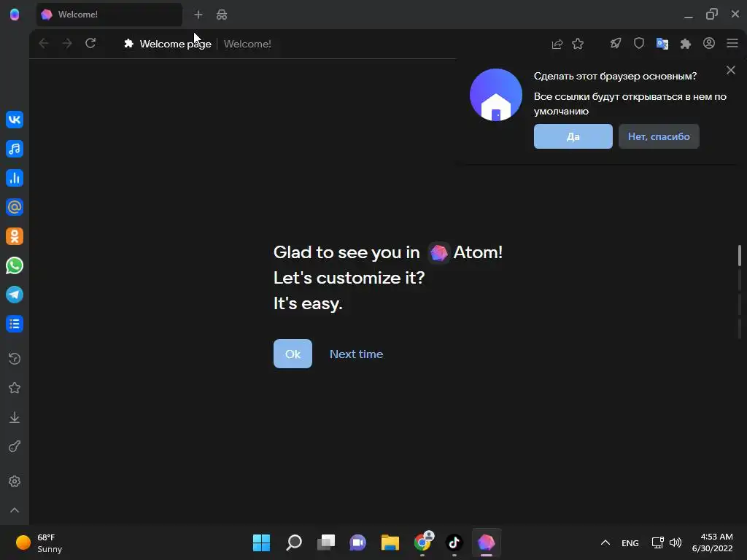Click the Ok button

coord(293,354)
